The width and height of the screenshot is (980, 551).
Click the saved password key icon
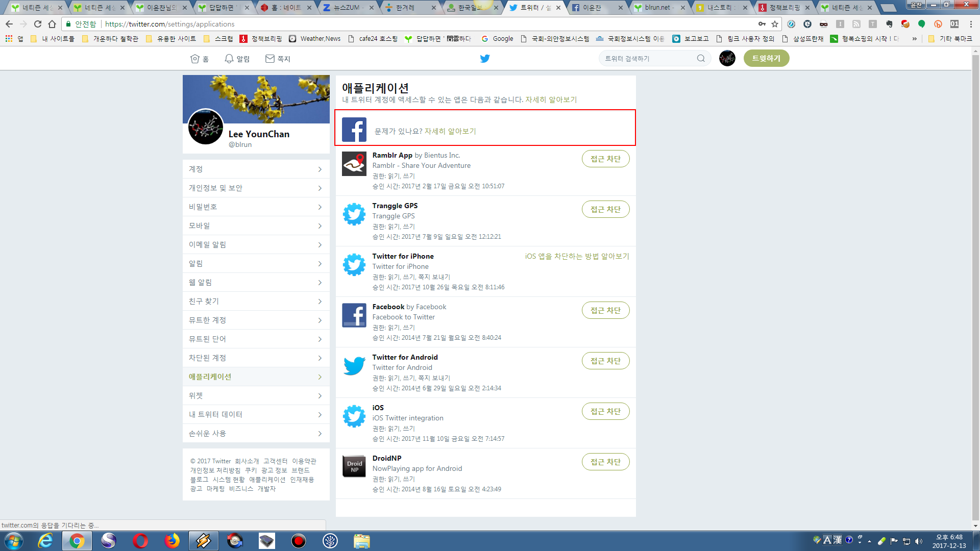[762, 24]
